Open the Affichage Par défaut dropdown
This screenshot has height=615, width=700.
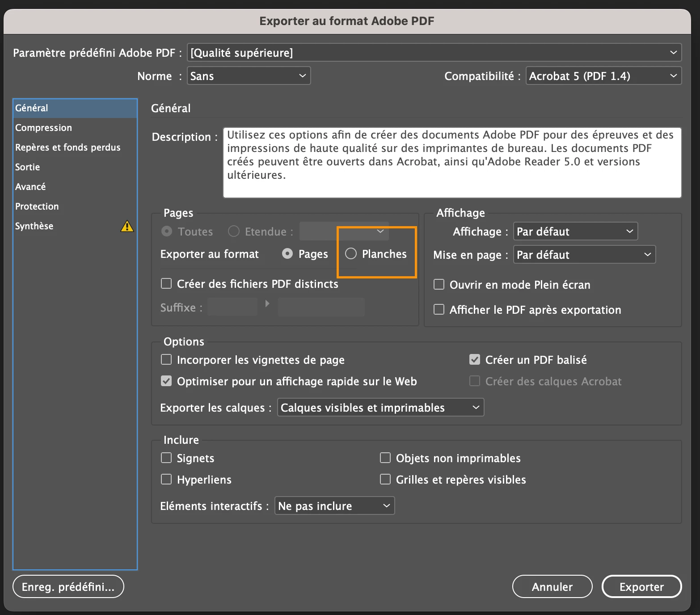[575, 232]
